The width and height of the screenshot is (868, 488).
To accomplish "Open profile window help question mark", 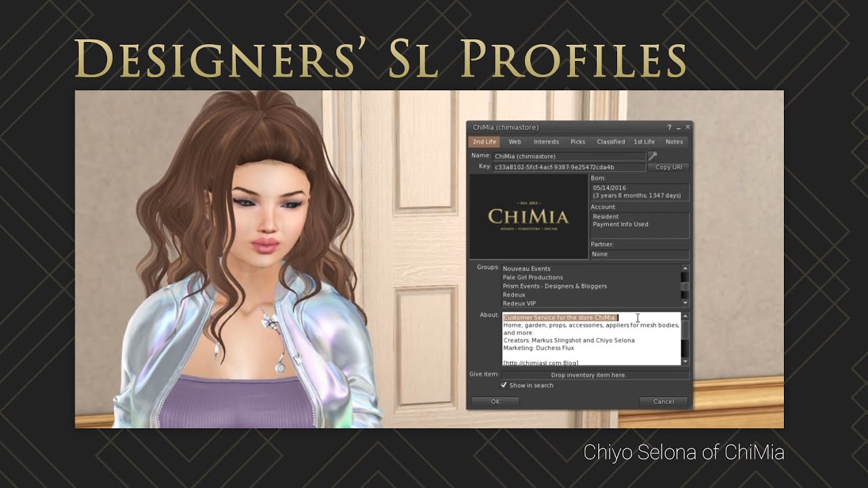I will 669,127.
